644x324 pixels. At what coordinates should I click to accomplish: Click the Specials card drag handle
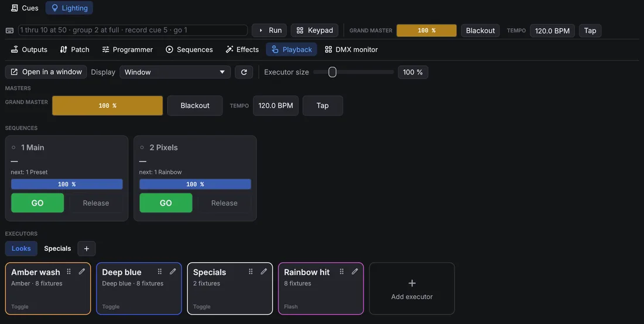click(x=251, y=271)
